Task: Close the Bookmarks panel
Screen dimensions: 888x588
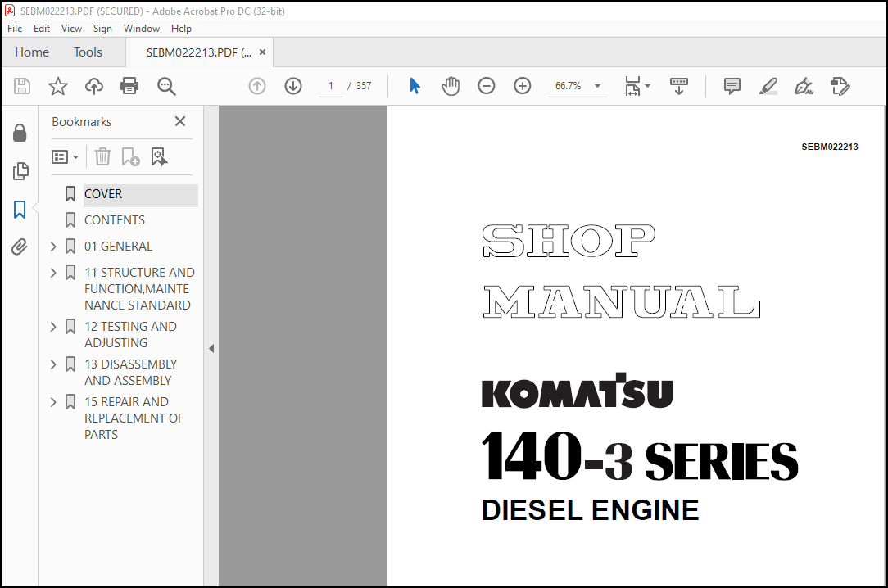Action: [x=180, y=121]
